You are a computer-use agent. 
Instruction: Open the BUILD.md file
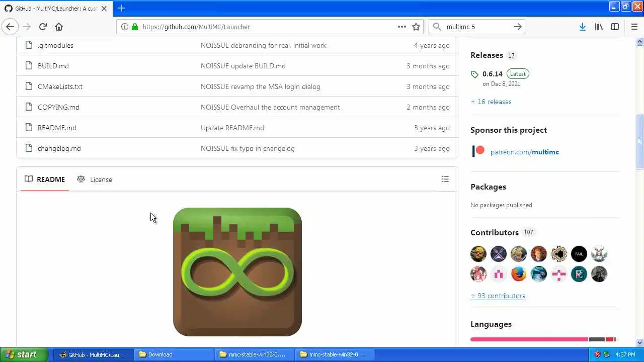pos(53,66)
